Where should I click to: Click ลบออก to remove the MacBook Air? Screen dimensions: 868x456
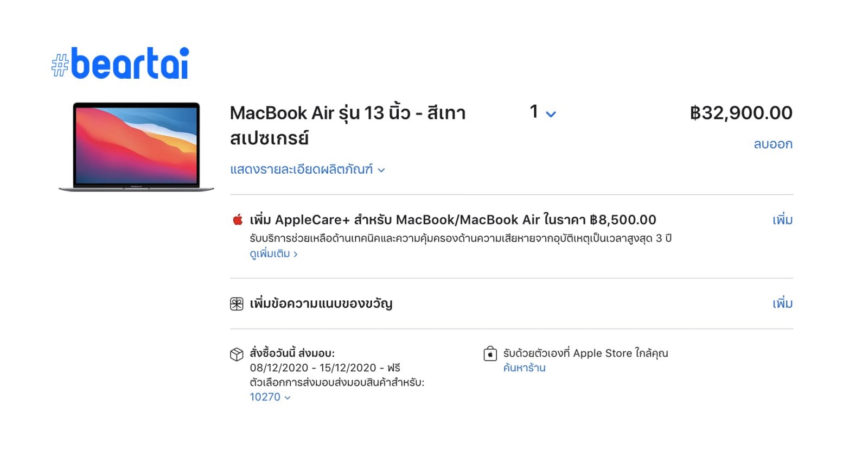773,144
